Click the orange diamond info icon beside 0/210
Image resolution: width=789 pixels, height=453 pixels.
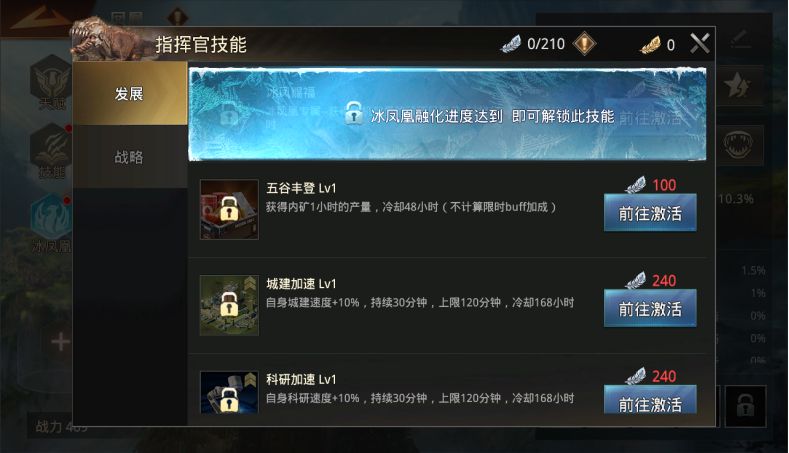[584, 44]
